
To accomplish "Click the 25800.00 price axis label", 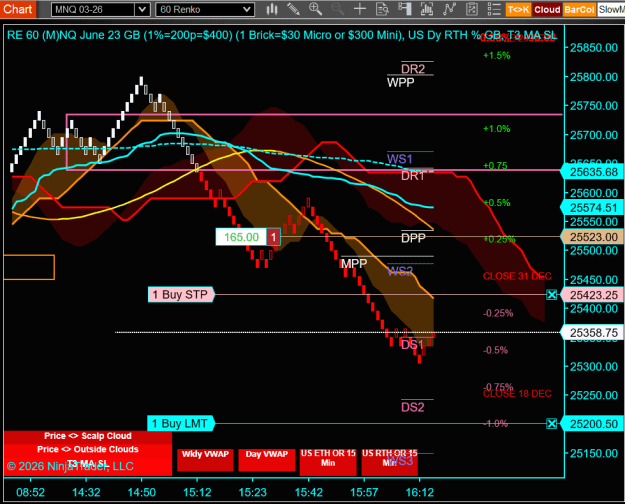I will click(594, 77).
